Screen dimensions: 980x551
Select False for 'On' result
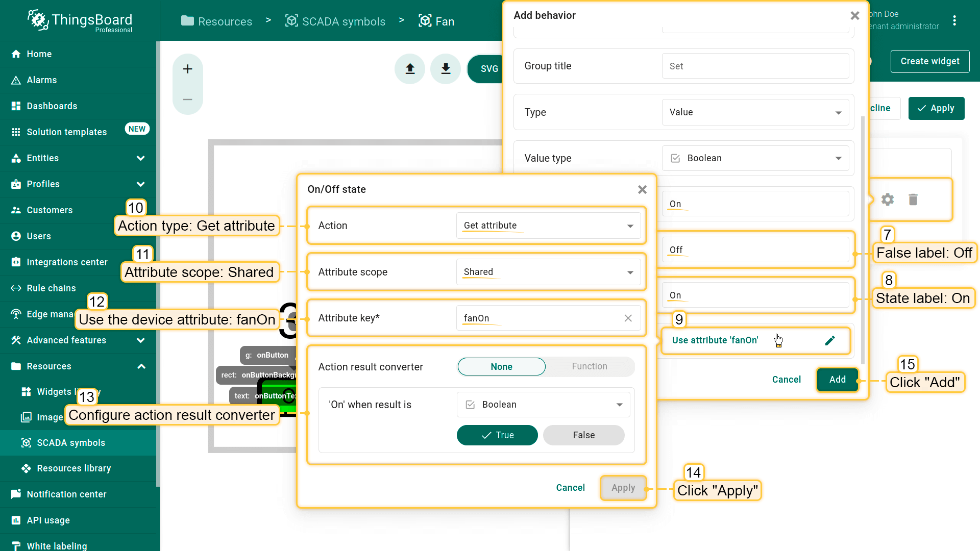[x=583, y=435]
